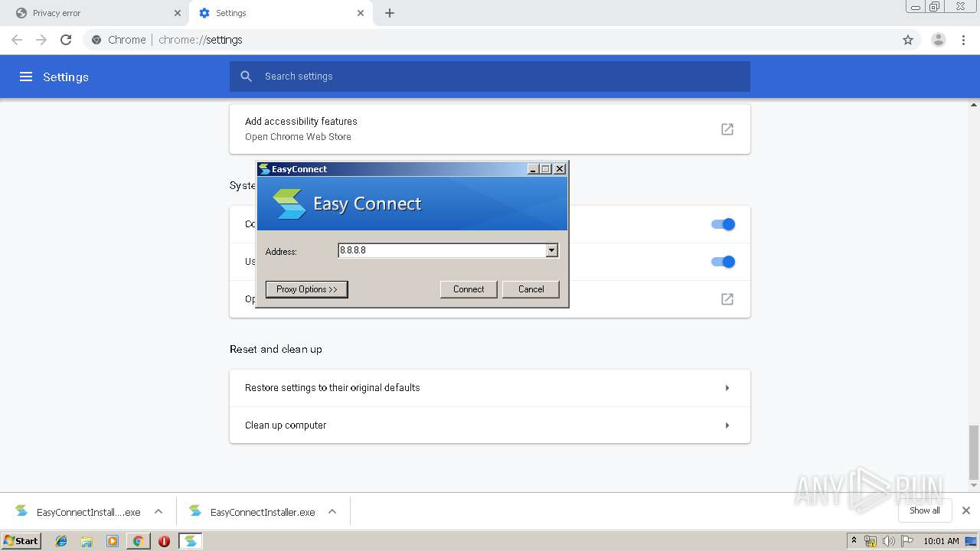
Task: Close the downloads bar
Action: [966, 510]
